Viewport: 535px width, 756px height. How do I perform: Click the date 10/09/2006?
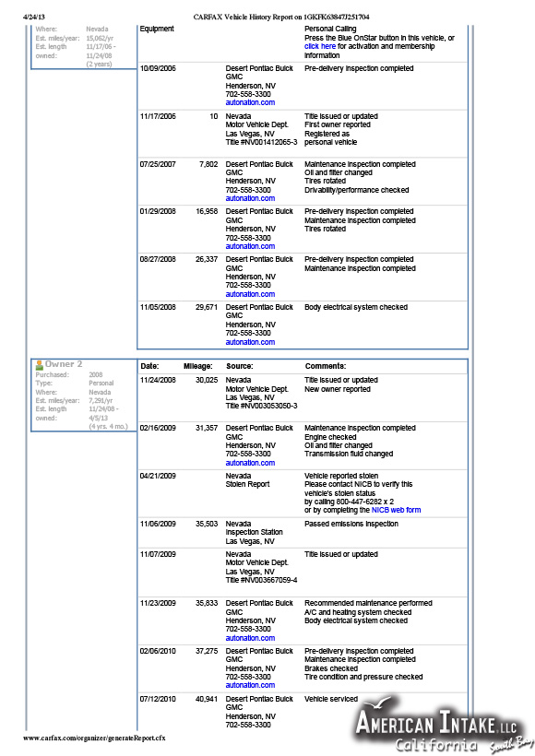[x=158, y=68]
